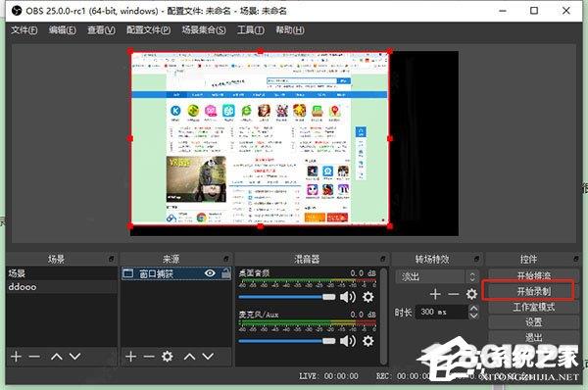The height and width of the screenshot is (390, 588).
Task: Move source down with arrow icon
Action: [208, 357]
